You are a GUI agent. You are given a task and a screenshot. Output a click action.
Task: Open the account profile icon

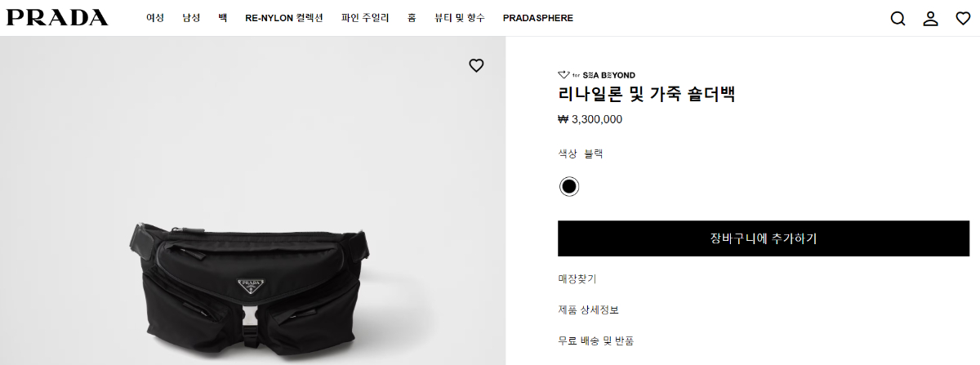coord(930,19)
